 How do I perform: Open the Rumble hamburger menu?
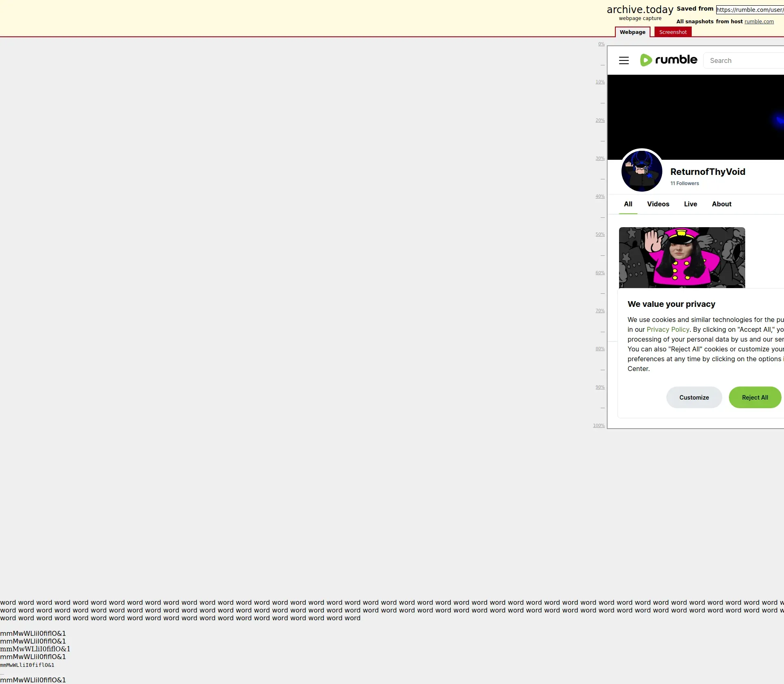(x=624, y=60)
